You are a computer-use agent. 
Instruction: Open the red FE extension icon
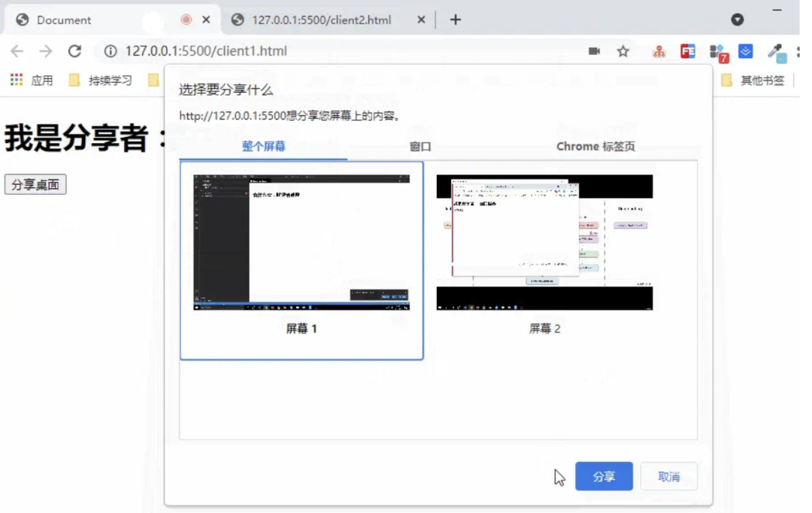pos(688,51)
